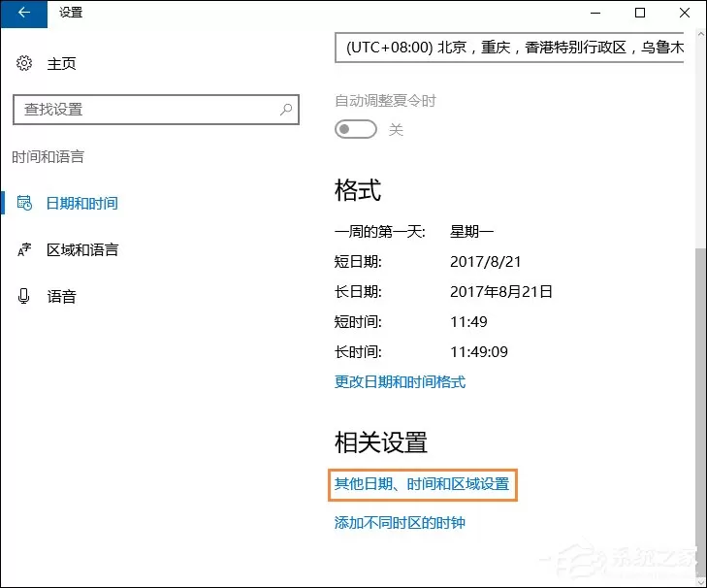This screenshot has height=588, width=707.
Task: Go to the 语音 settings page
Action: [62, 297]
